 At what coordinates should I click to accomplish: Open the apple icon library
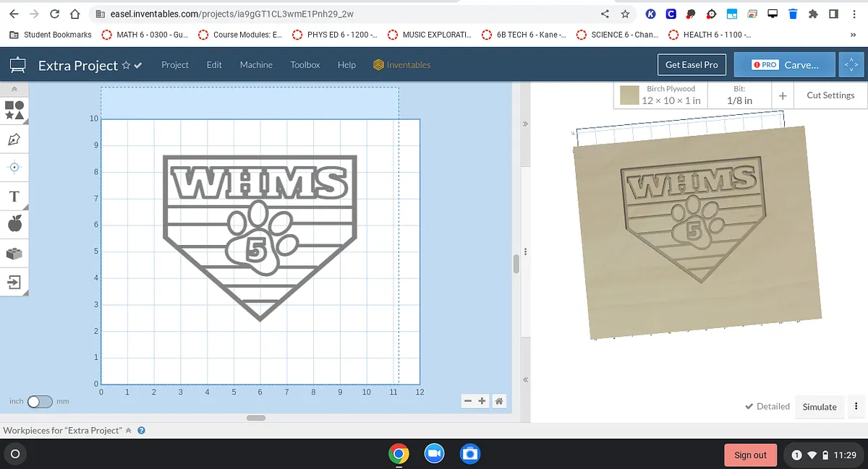(x=14, y=224)
